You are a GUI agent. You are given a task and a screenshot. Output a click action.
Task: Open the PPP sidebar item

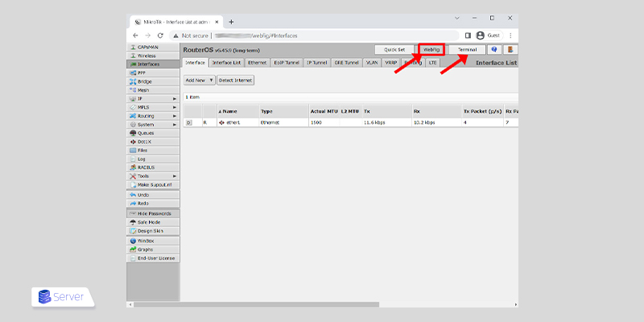point(153,73)
